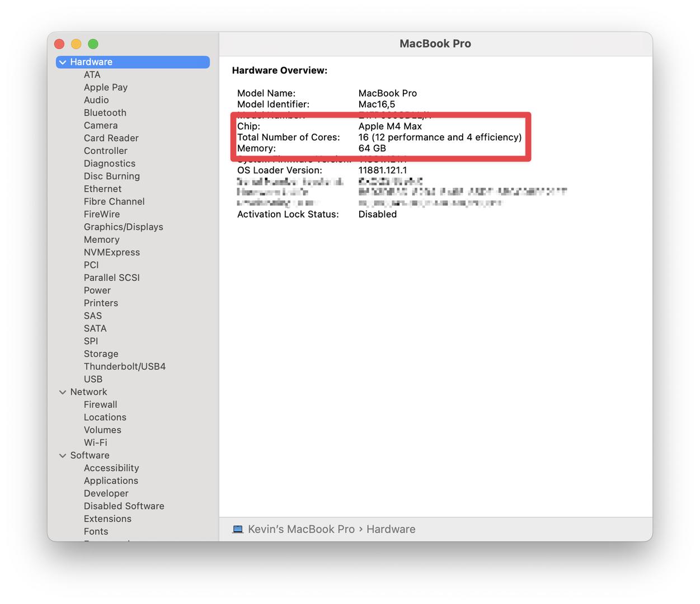Screen dimensions: 700x604
Task: View the Memory hardware category
Action: 101,240
